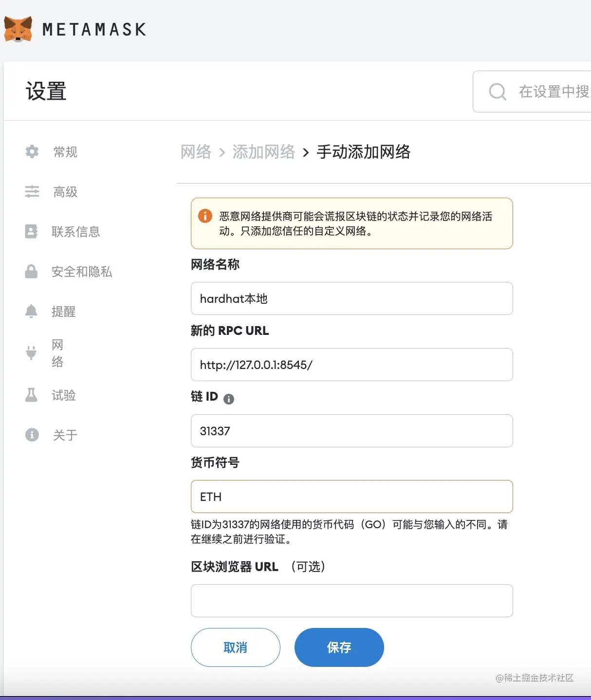The image size is (591, 700).
Task: Click the malicious network warning banner text
Action: point(356,223)
